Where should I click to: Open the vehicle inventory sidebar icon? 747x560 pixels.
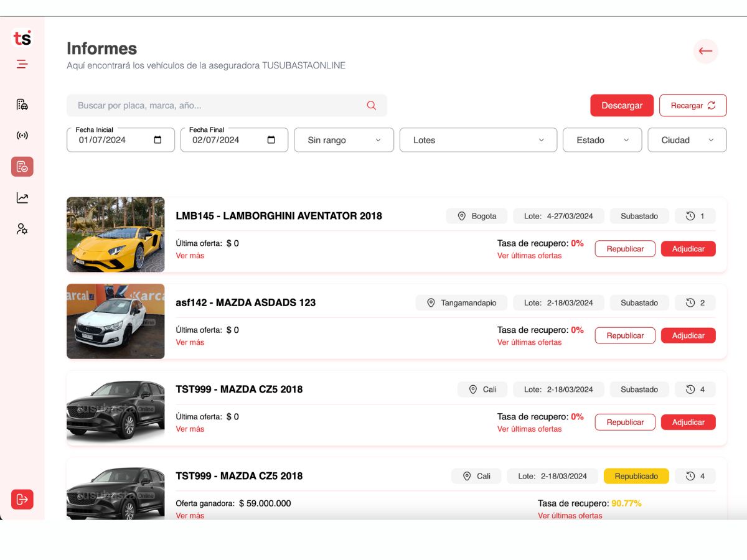click(x=22, y=105)
